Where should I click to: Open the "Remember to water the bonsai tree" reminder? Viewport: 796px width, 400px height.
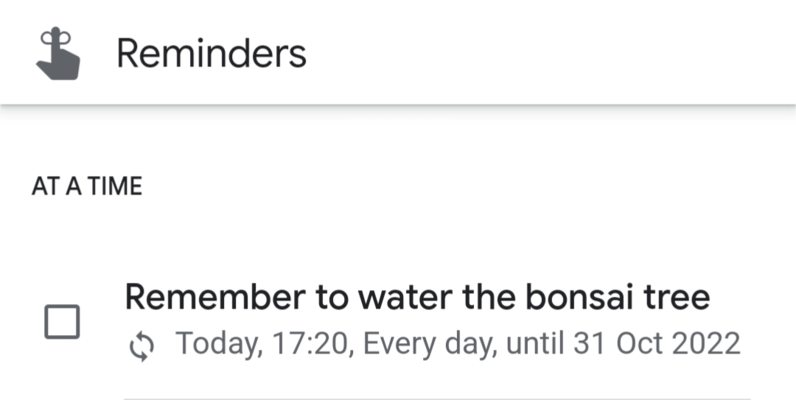pyautogui.click(x=416, y=297)
